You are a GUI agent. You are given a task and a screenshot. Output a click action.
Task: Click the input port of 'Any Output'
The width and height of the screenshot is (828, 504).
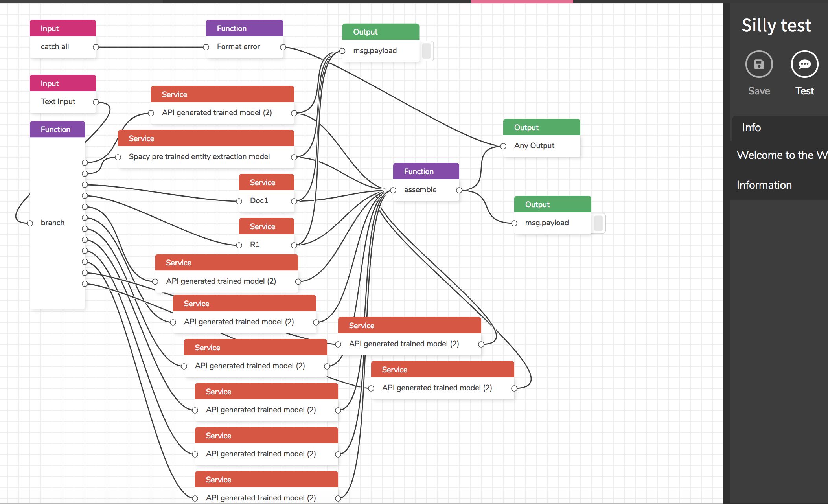tap(503, 146)
